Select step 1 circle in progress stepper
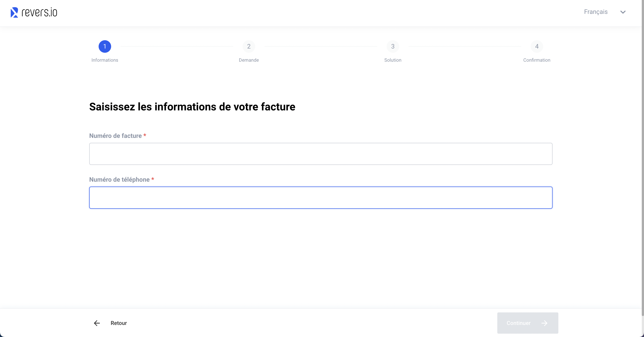Viewport: 644px width, 337px height. tap(105, 46)
